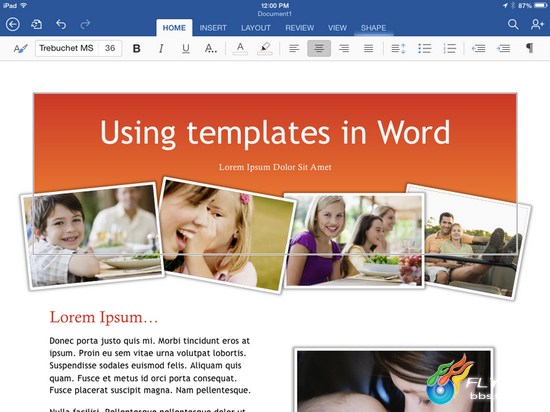Open the font color picker
Screen dimensions: 550x412
pyautogui.click(x=240, y=48)
